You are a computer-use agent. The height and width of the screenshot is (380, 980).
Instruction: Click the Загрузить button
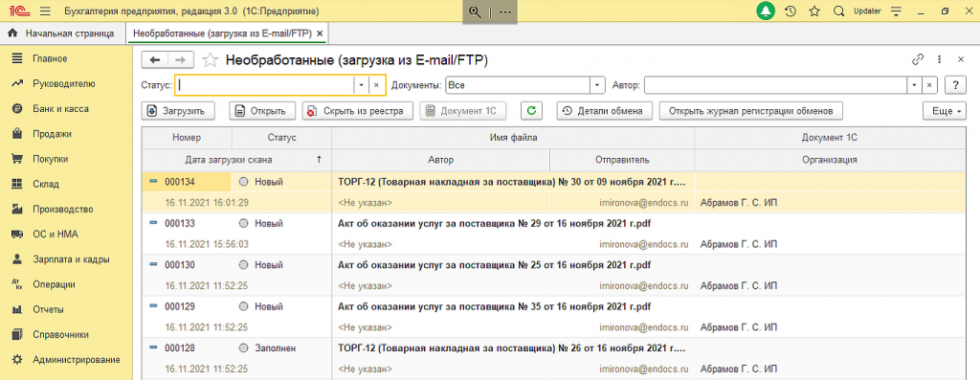(178, 111)
